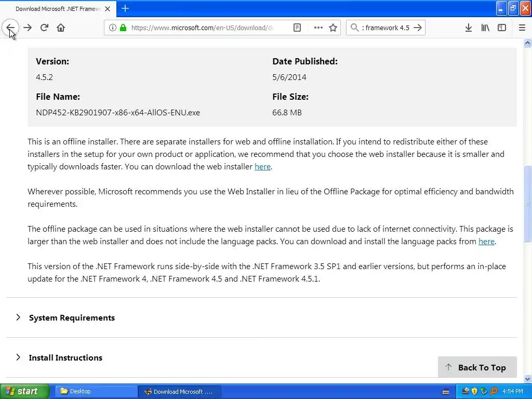This screenshot has height=399, width=532.
Task: Click the orange magnifier tray icon
Action: tap(494, 392)
